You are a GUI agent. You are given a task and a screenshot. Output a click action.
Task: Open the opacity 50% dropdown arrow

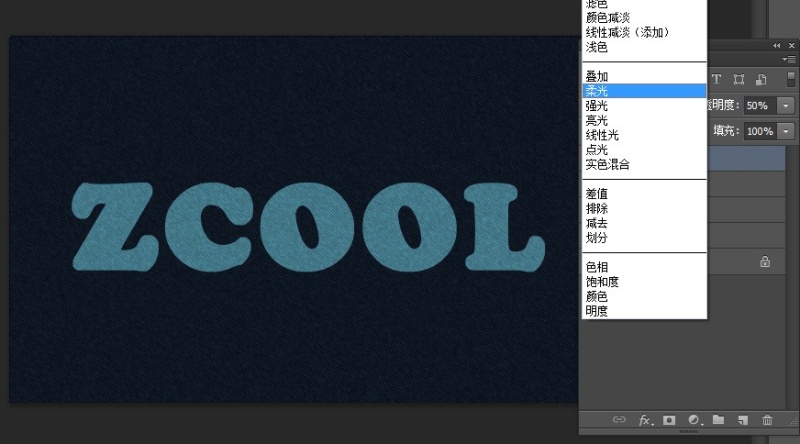[x=786, y=105]
